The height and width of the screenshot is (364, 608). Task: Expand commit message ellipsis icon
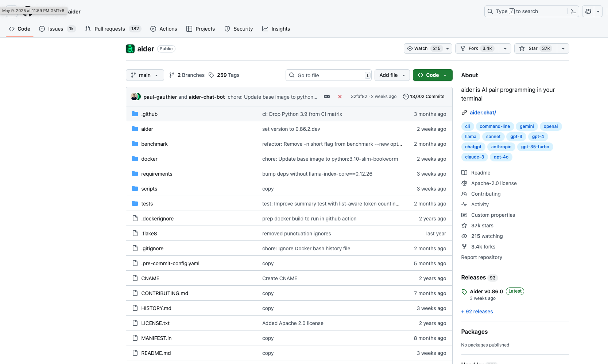click(x=327, y=97)
